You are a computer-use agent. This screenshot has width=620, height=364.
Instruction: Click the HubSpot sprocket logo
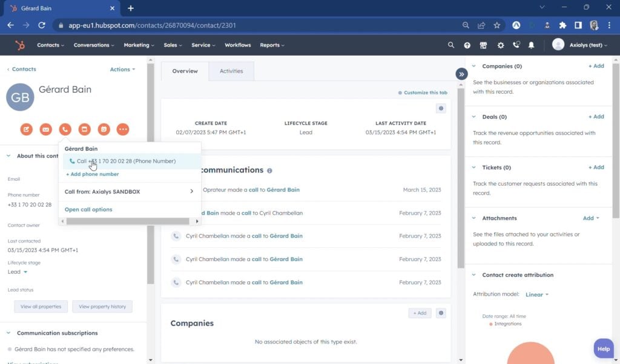tap(20, 45)
